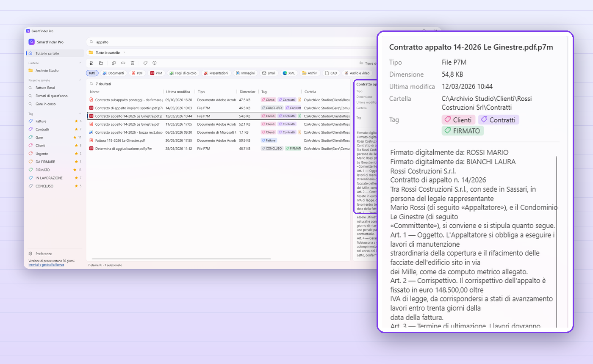The width and height of the screenshot is (593, 364).
Task: Filter results by Email
Action: 269,73
